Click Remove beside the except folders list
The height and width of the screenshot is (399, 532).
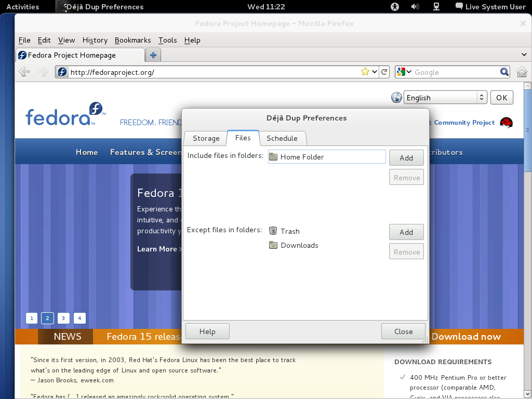[x=406, y=252]
